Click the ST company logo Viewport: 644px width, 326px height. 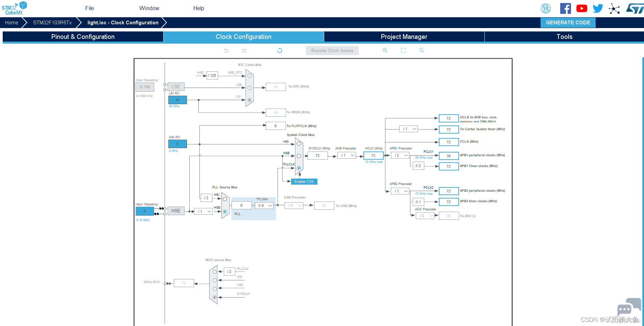click(x=635, y=8)
